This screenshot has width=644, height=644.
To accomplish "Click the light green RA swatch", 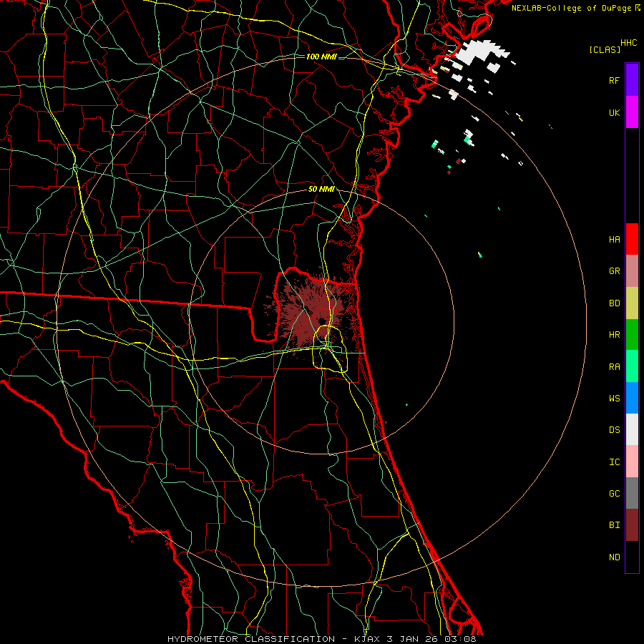I will 632,366.
